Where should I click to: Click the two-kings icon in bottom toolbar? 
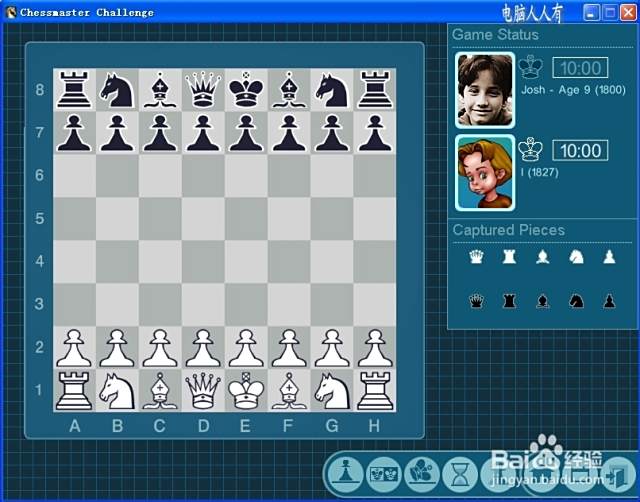pyautogui.click(x=384, y=474)
